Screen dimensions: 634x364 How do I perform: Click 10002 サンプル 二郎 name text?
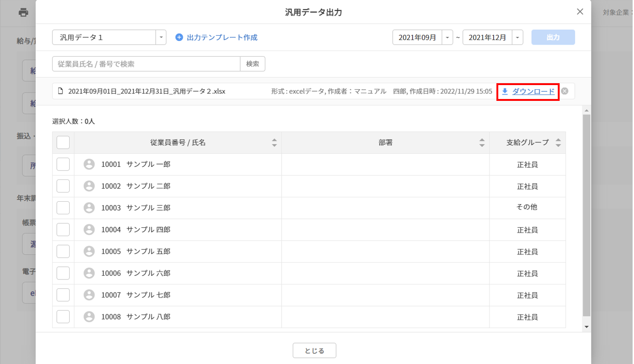click(x=136, y=186)
